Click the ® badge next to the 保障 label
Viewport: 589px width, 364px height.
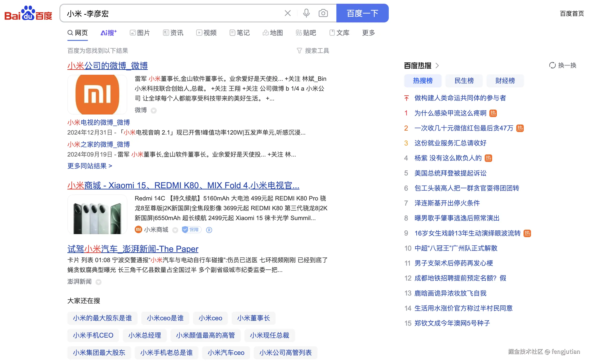pos(209,230)
